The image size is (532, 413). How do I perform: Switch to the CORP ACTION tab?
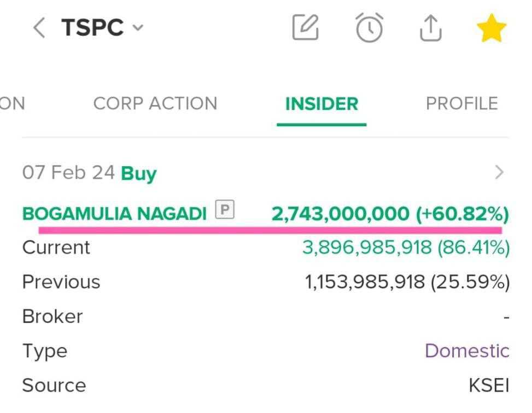(x=155, y=103)
